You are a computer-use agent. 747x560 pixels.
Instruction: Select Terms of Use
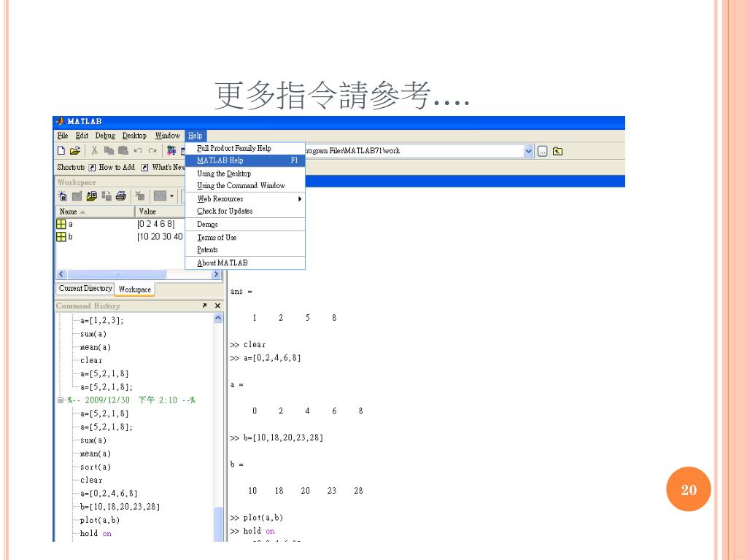(245, 237)
